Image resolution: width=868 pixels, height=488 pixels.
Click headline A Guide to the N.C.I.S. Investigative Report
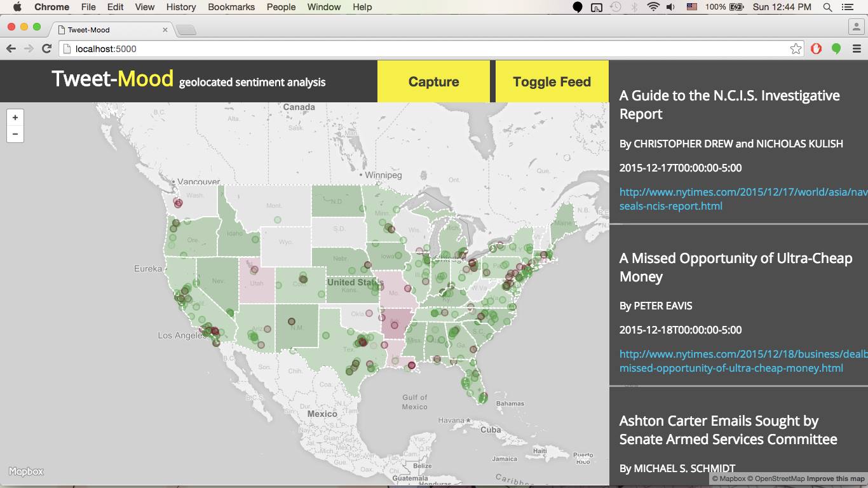(729, 104)
